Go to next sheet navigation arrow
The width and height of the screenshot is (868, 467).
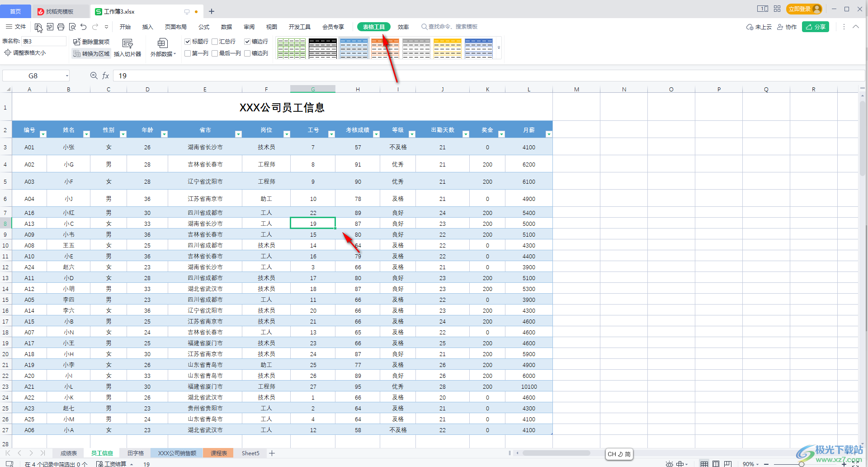[x=31, y=453]
